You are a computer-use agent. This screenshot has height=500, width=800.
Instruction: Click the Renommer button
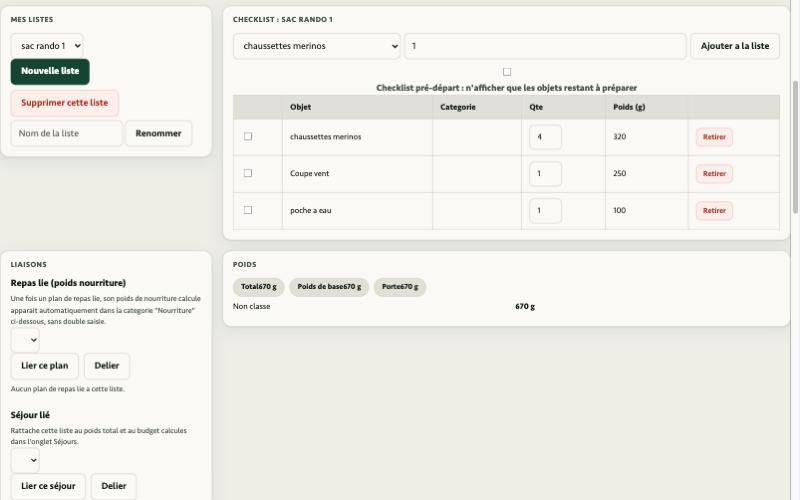coord(158,134)
